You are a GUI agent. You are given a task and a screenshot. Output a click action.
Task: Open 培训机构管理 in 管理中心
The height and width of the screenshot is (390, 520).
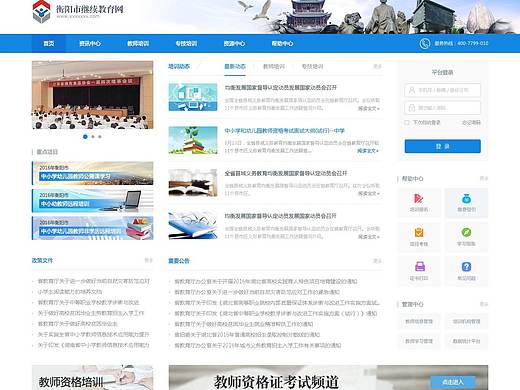coord(466,321)
